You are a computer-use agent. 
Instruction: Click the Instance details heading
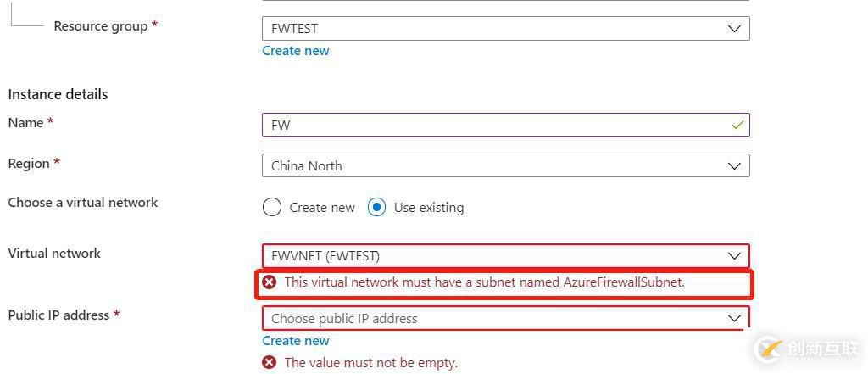pos(58,94)
